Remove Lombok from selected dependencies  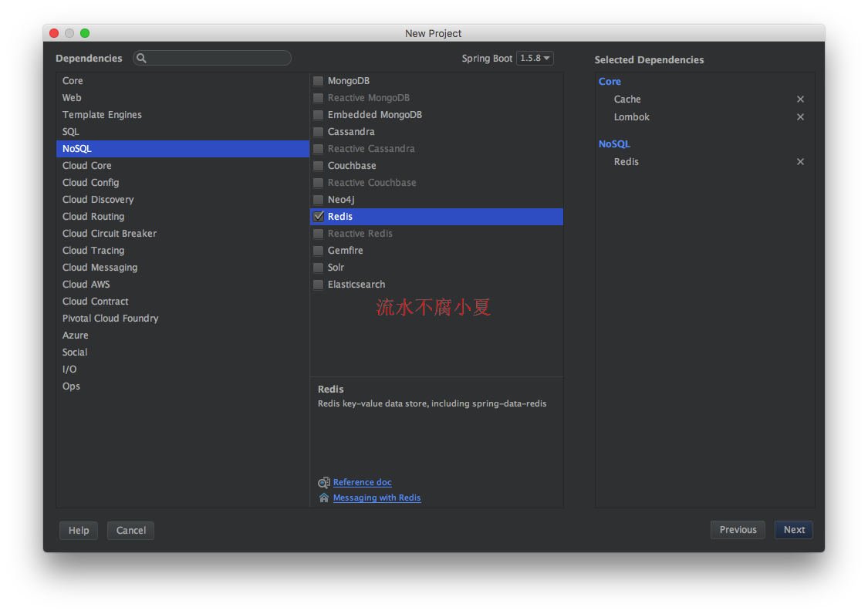tap(800, 116)
